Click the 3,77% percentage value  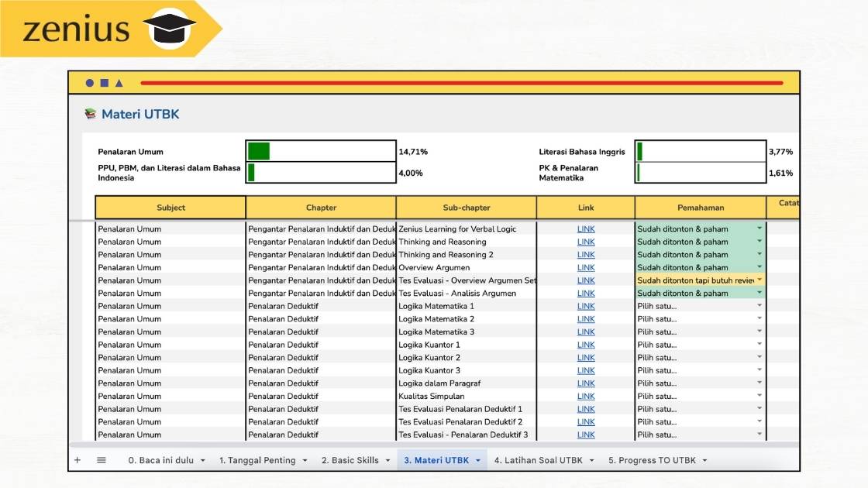coord(780,152)
